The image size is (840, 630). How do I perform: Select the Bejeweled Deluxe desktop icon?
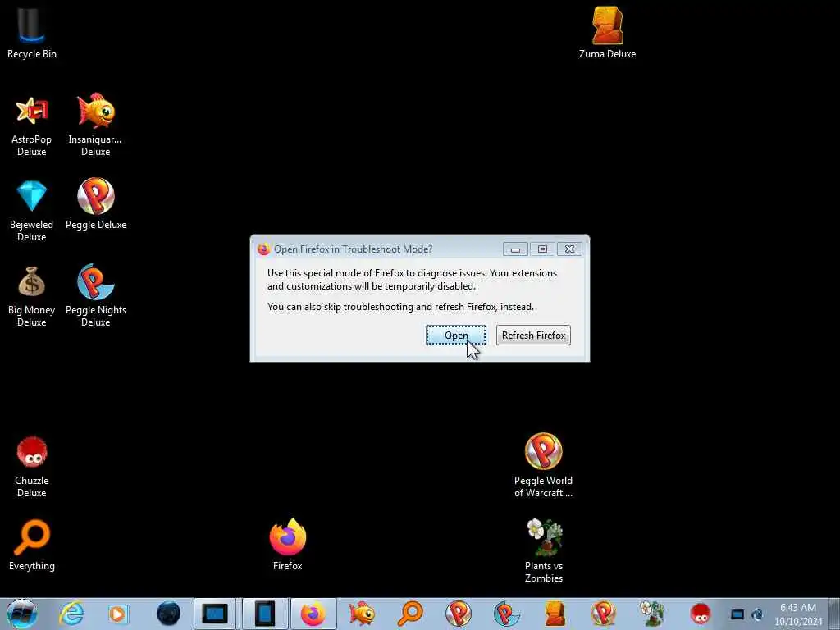coord(32,211)
